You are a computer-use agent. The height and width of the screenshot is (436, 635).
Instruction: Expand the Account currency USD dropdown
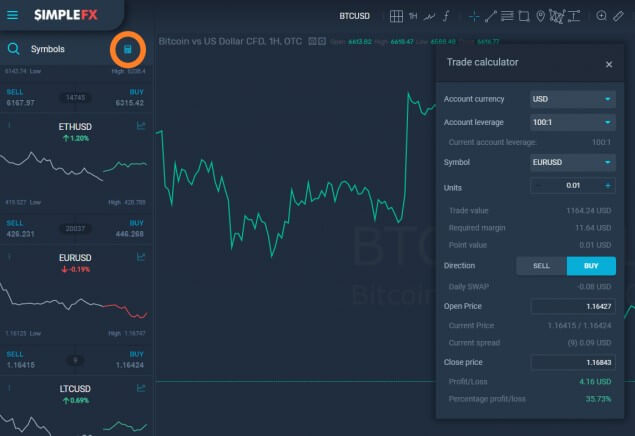[x=573, y=99]
